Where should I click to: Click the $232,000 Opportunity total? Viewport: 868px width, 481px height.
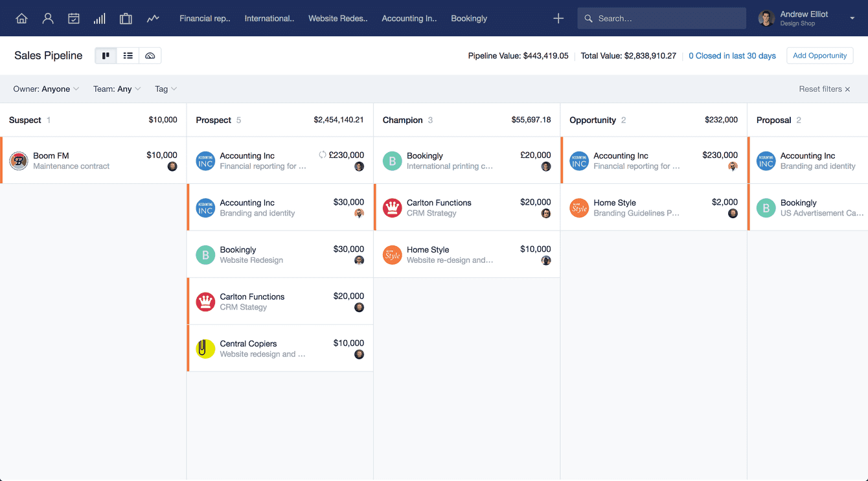721,120
